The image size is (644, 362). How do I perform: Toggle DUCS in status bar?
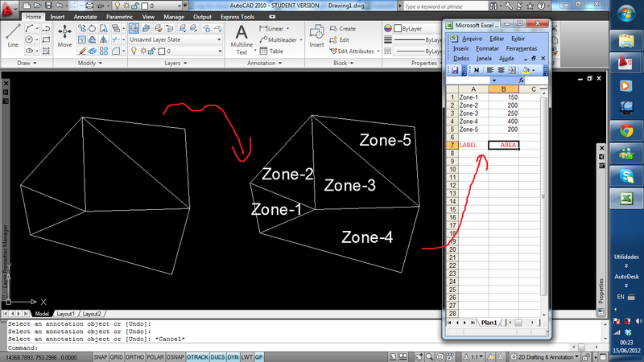point(217,357)
